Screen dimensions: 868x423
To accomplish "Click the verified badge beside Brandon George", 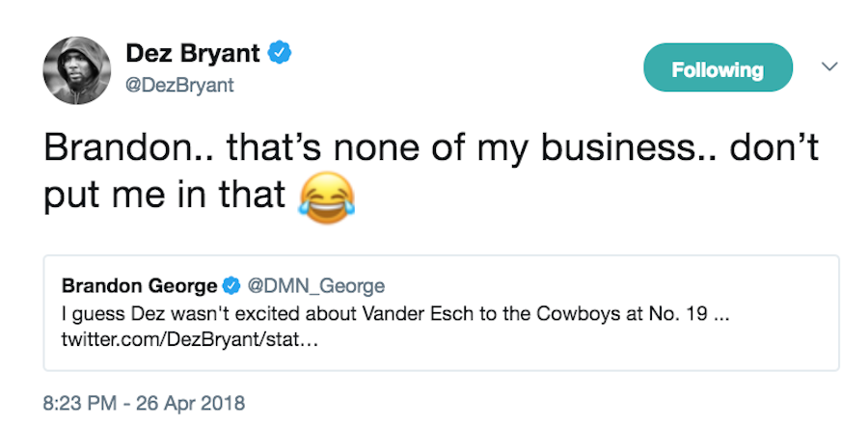I will click(x=231, y=285).
